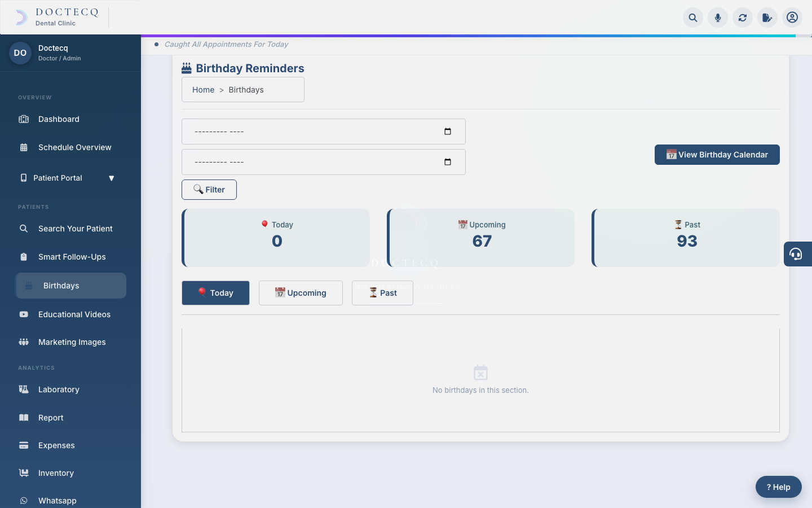Activate the microphone voice icon

coord(718,17)
